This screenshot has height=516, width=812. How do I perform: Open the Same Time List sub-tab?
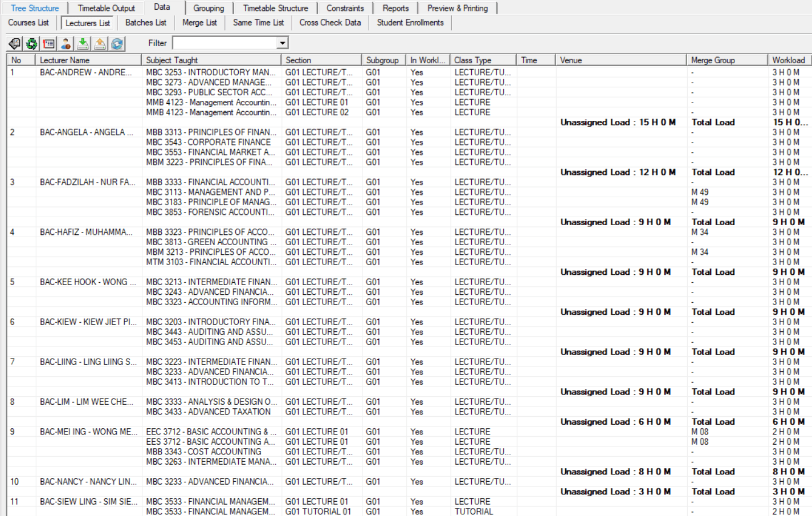[258, 23]
